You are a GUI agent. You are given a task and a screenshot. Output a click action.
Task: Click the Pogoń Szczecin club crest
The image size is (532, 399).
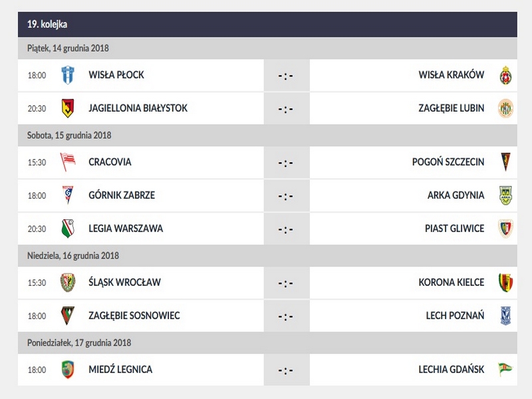click(x=506, y=162)
